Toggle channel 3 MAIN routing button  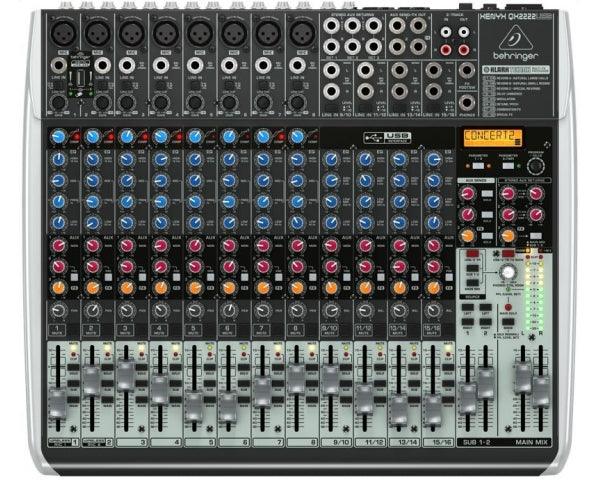tap(141, 400)
